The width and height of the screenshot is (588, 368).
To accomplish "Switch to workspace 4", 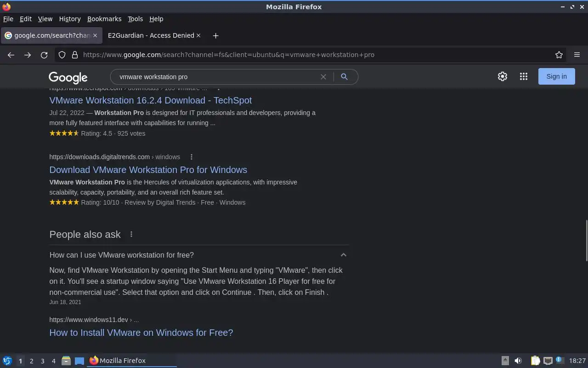I will [x=53, y=361].
